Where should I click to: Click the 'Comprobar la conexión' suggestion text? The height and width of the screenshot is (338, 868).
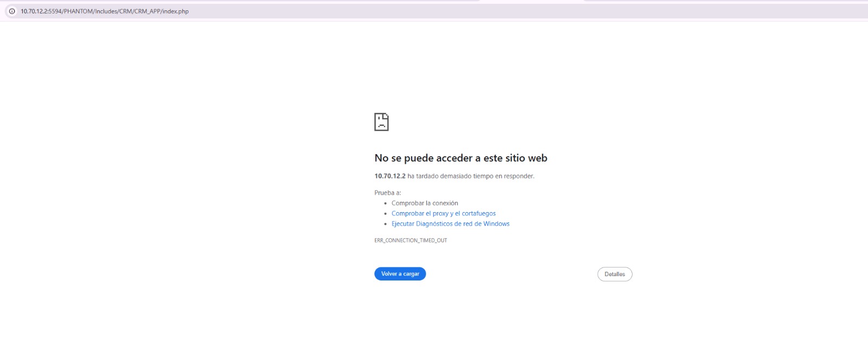[x=425, y=203]
